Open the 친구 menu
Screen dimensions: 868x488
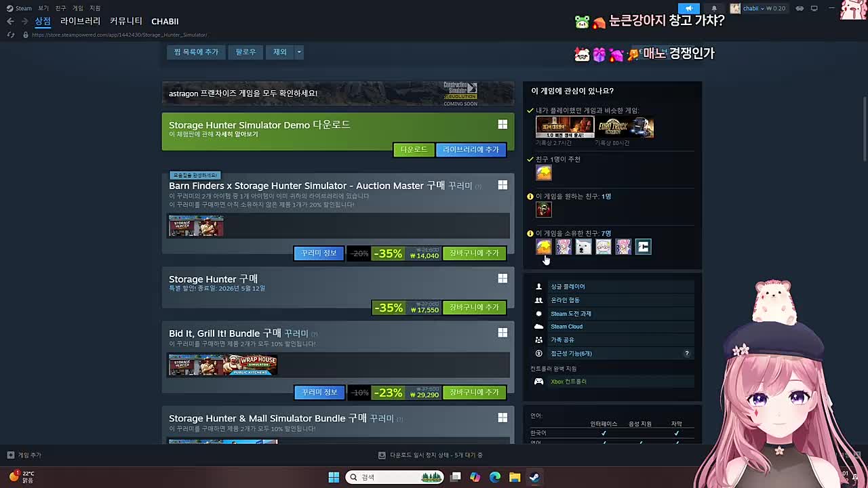pyautogui.click(x=61, y=8)
